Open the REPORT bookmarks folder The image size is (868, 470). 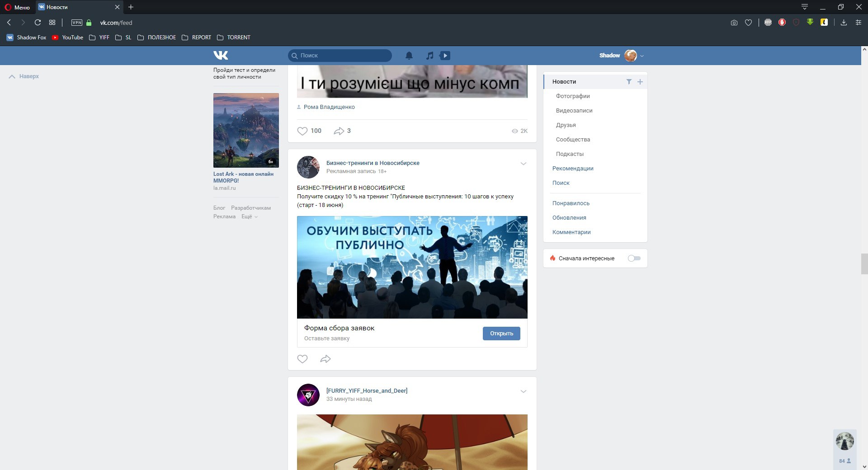click(x=197, y=38)
